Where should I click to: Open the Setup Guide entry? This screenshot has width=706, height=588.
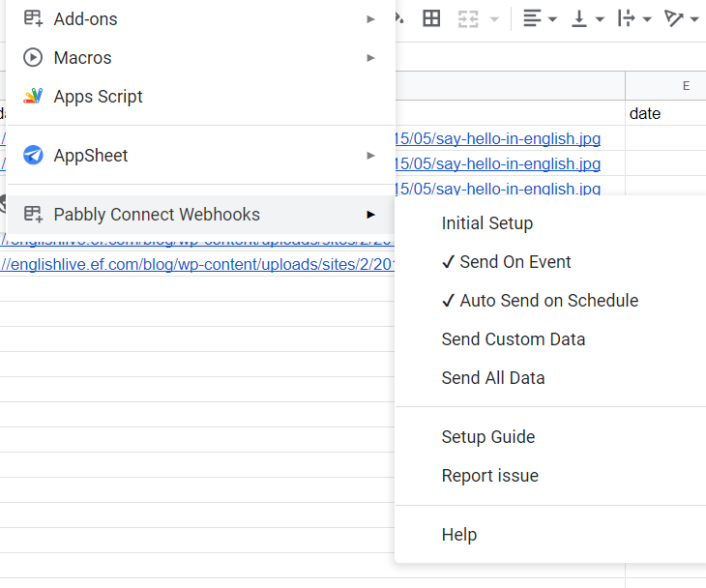[x=550, y=437]
